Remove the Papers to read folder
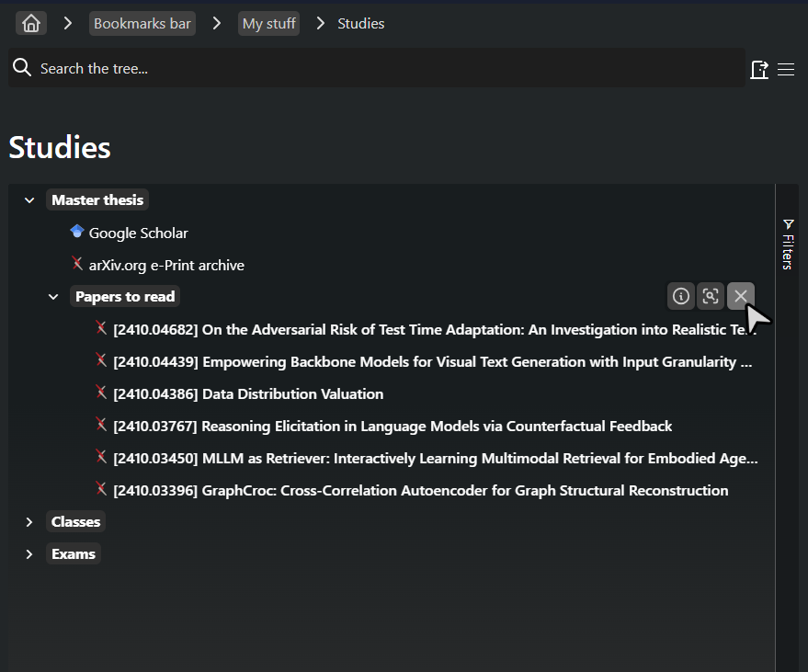Image resolution: width=808 pixels, height=672 pixels. pyautogui.click(x=741, y=296)
